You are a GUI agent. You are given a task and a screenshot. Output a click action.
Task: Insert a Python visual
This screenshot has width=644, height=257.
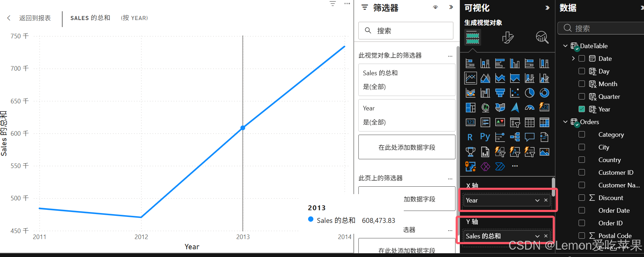tap(485, 137)
